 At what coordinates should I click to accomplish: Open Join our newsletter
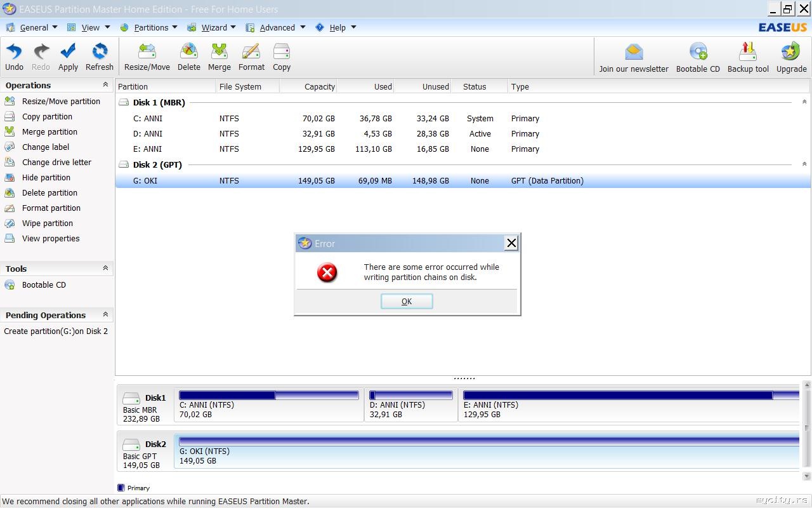[x=634, y=58]
